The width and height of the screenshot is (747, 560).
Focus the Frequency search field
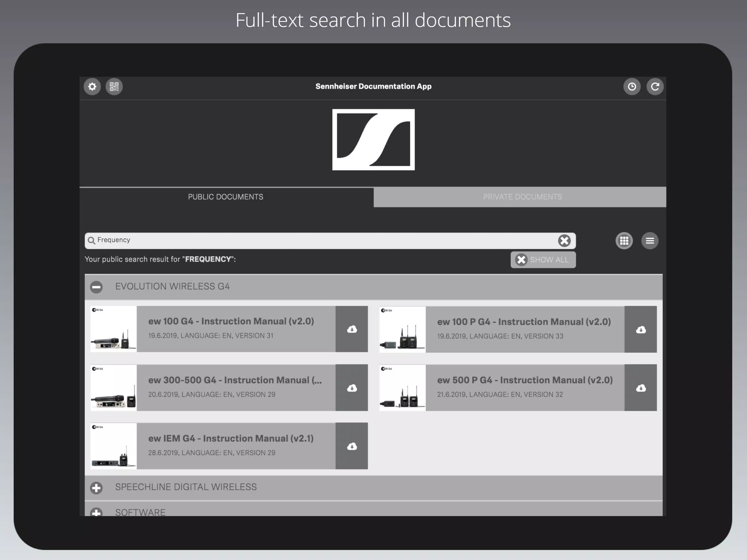click(321, 240)
